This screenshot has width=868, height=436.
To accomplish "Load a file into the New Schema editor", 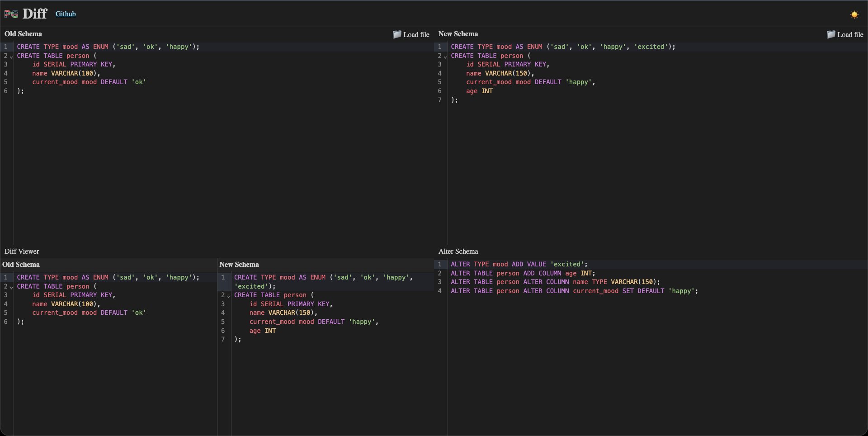I will pos(845,34).
